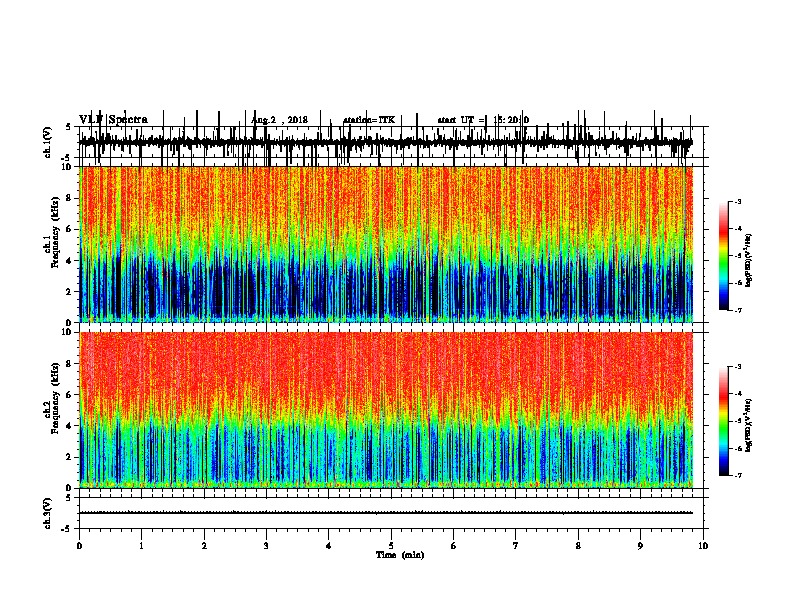Click inside the ch.1 spectrogram panel
This screenshot has width=792, height=612.
(x=386, y=244)
